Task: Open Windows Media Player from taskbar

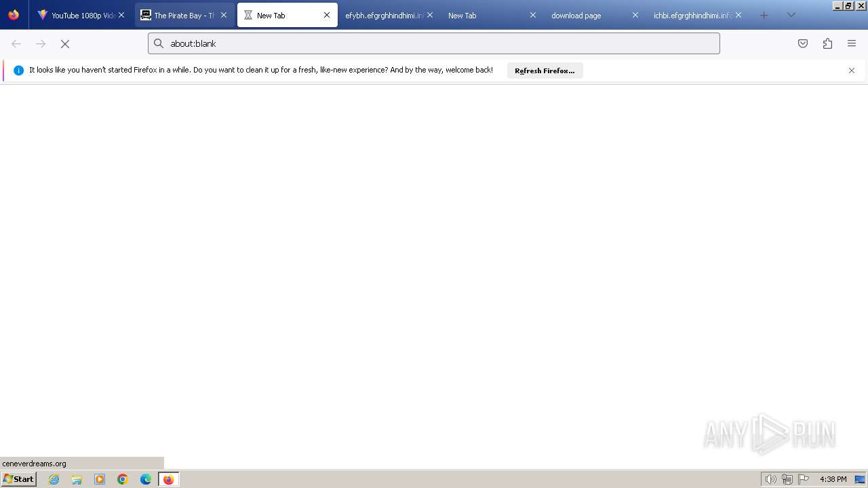Action: point(100,479)
